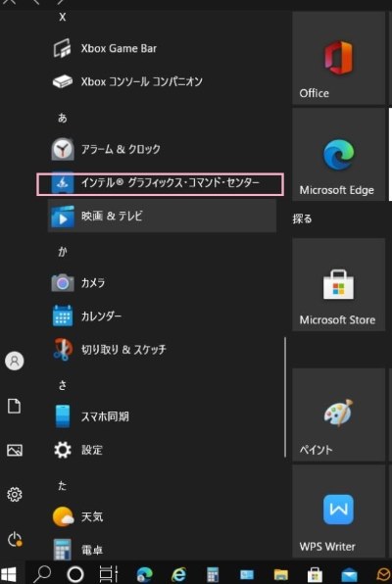Open the 電卓 app in list
The height and width of the screenshot is (584, 392).
162,549
